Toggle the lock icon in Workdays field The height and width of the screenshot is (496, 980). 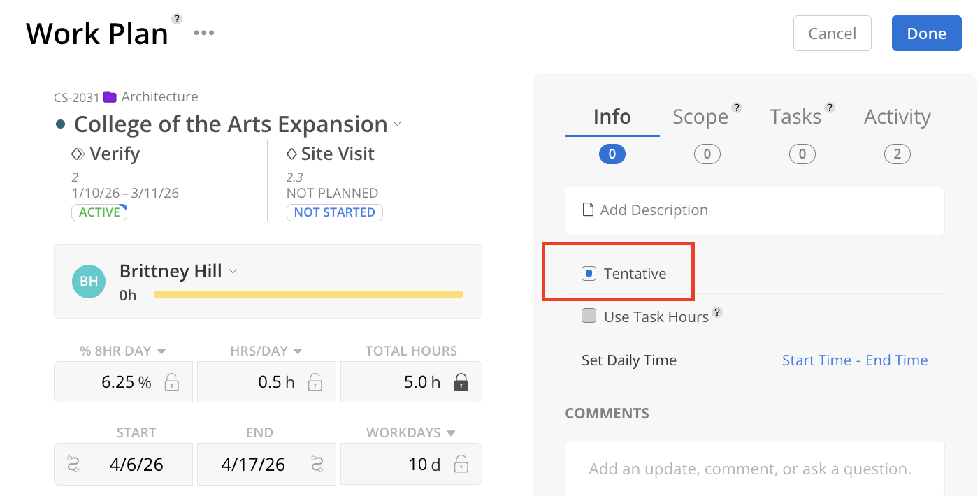click(461, 464)
